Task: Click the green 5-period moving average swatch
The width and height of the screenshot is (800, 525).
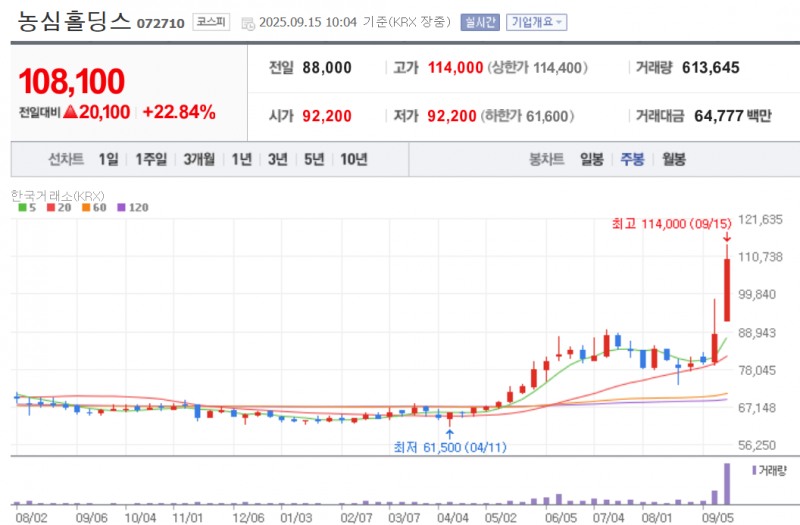Action: [22, 208]
